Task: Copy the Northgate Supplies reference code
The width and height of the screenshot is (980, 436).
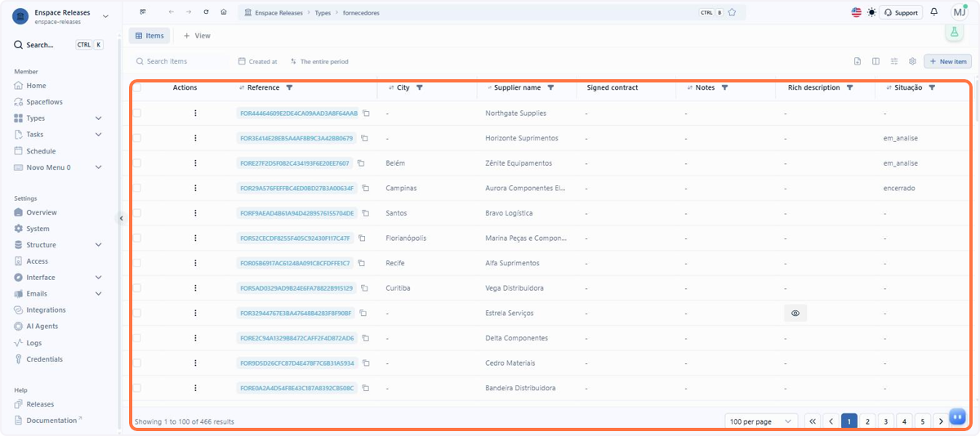Action: coord(366,113)
